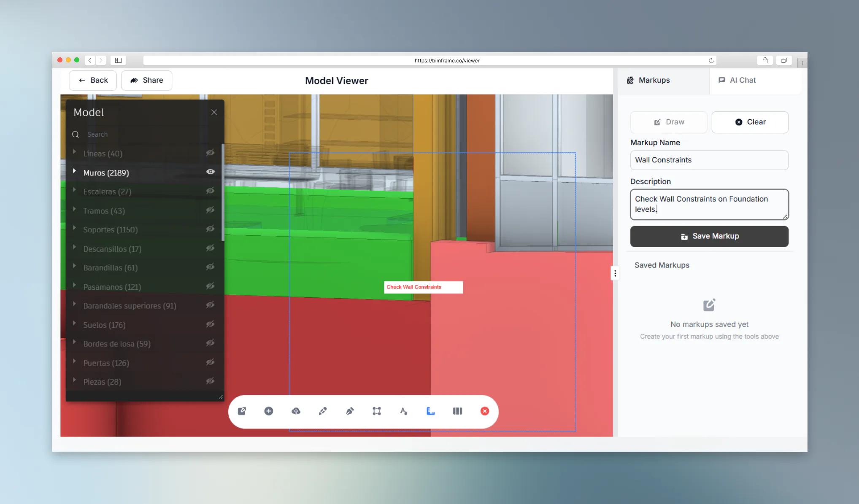This screenshot has width=859, height=504.
Task: Hide the Muros category visibility
Action: [211, 172]
